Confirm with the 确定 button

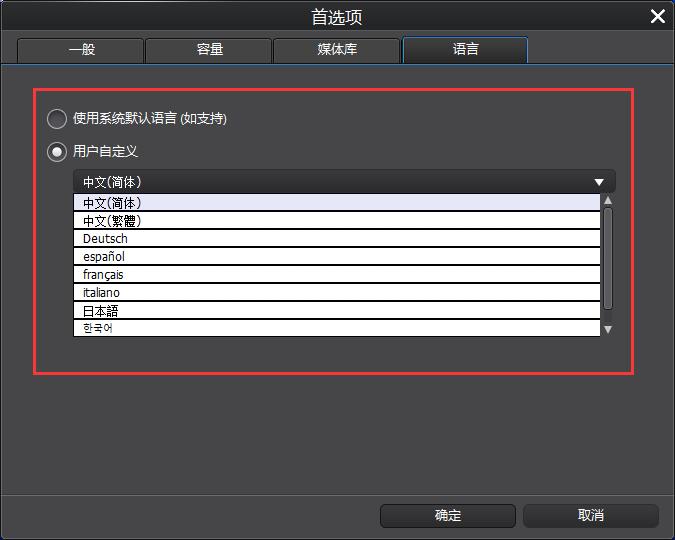pos(448,515)
